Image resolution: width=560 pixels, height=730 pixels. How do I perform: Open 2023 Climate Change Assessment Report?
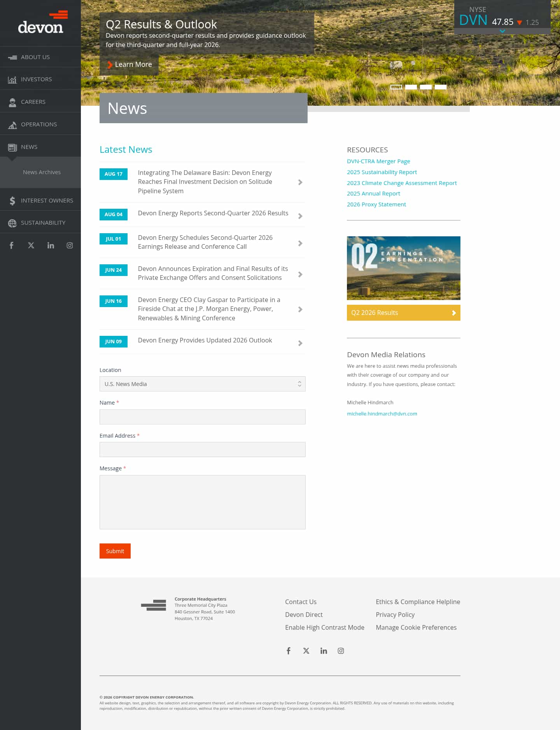(x=402, y=183)
